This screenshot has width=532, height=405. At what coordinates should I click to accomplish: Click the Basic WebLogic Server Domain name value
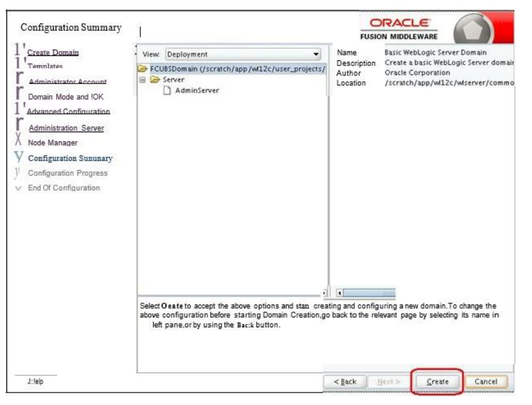click(x=436, y=53)
